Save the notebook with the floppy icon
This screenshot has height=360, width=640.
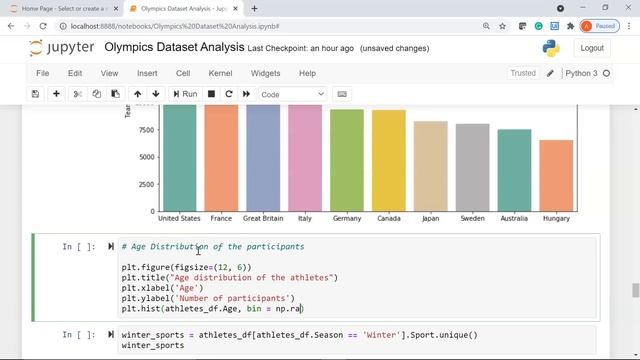point(36,94)
